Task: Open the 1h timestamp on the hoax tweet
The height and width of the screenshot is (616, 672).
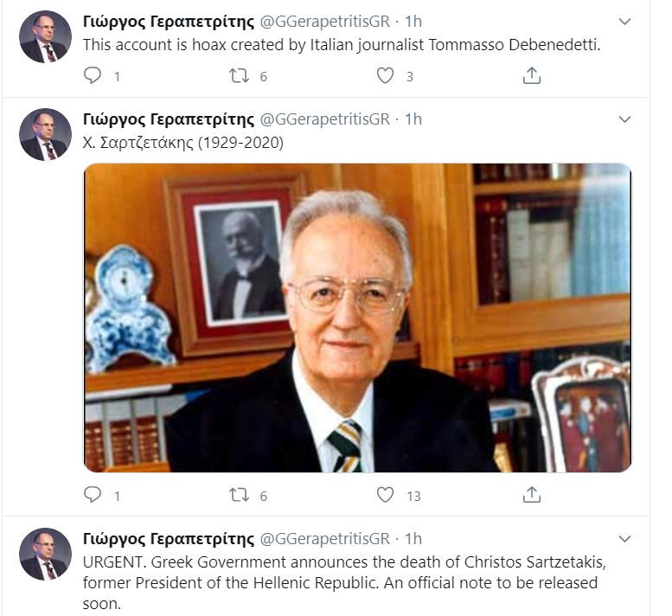Action: 413,22
